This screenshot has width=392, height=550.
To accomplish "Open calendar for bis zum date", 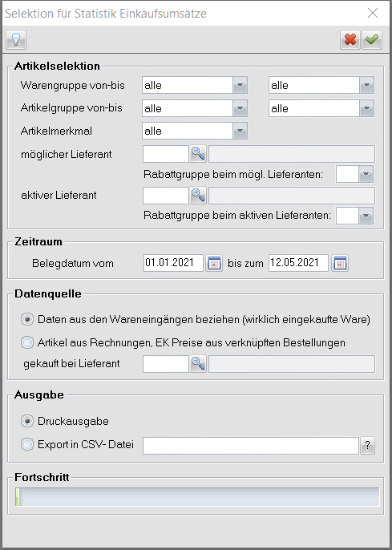I will click(x=340, y=263).
